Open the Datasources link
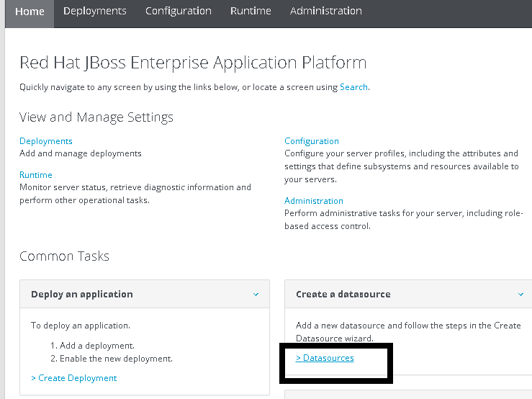The width and height of the screenshot is (532, 399). pos(325,358)
